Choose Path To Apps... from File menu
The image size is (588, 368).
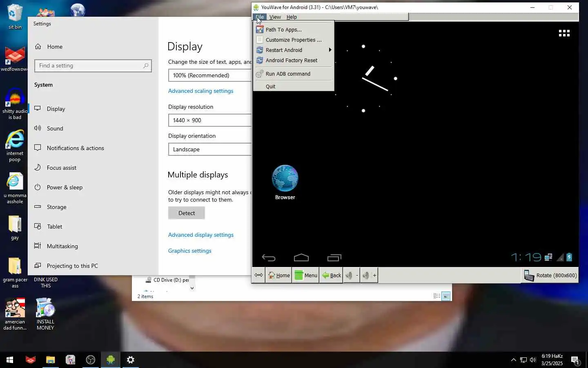tap(294, 29)
